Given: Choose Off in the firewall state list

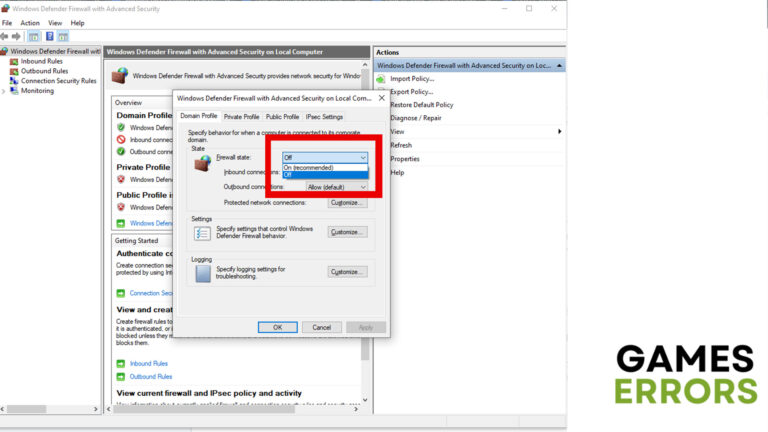Looking at the screenshot, I should [325, 174].
